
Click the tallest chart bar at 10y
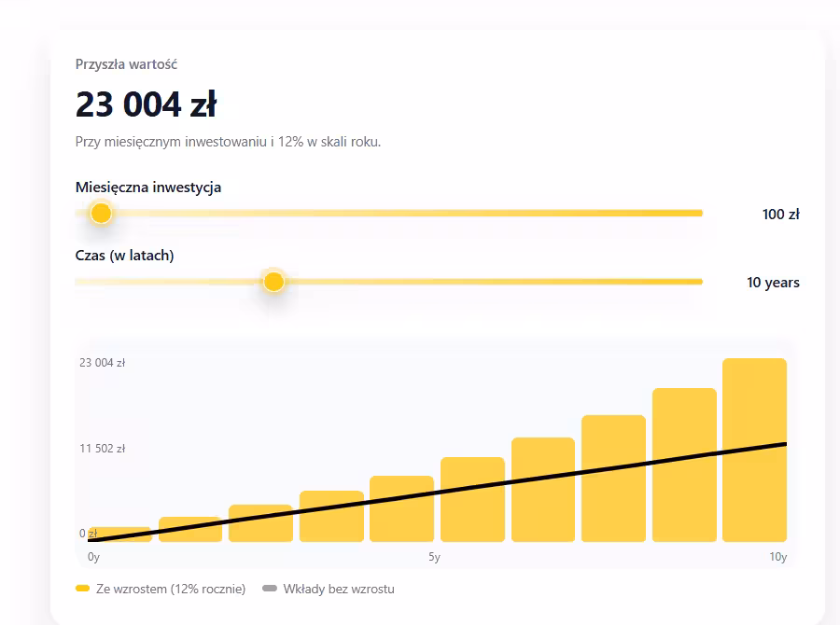coord(754,448)
